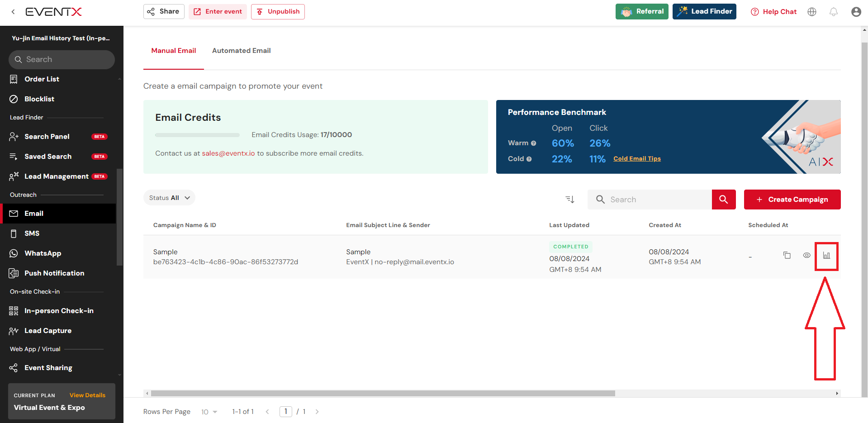Preview Sample campaign with eye icon

(x=806, y=256)
